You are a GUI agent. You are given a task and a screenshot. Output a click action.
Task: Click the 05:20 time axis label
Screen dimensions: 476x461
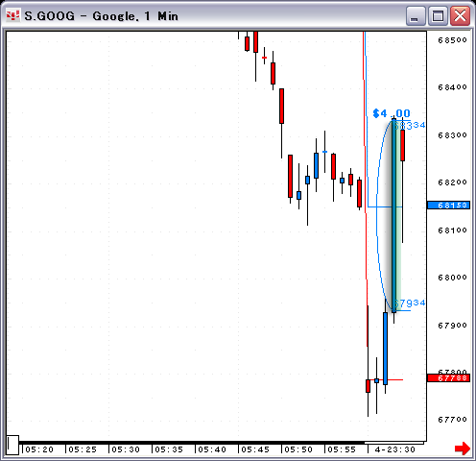[39, 449]
